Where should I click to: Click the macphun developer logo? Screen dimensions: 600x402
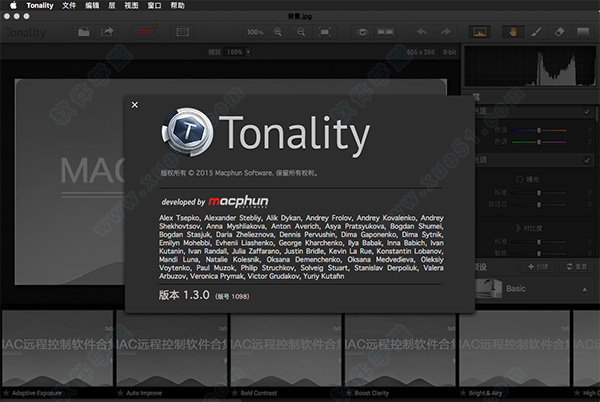[238, 202]
